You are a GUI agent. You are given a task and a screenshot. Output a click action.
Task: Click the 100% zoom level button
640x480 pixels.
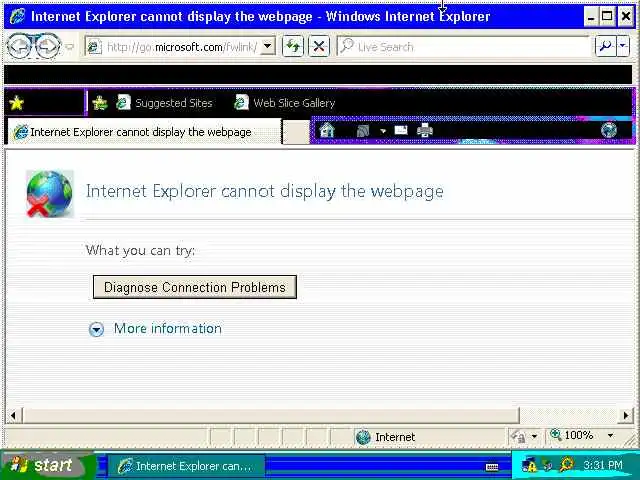pyautogui.click(x=572, y=436)
